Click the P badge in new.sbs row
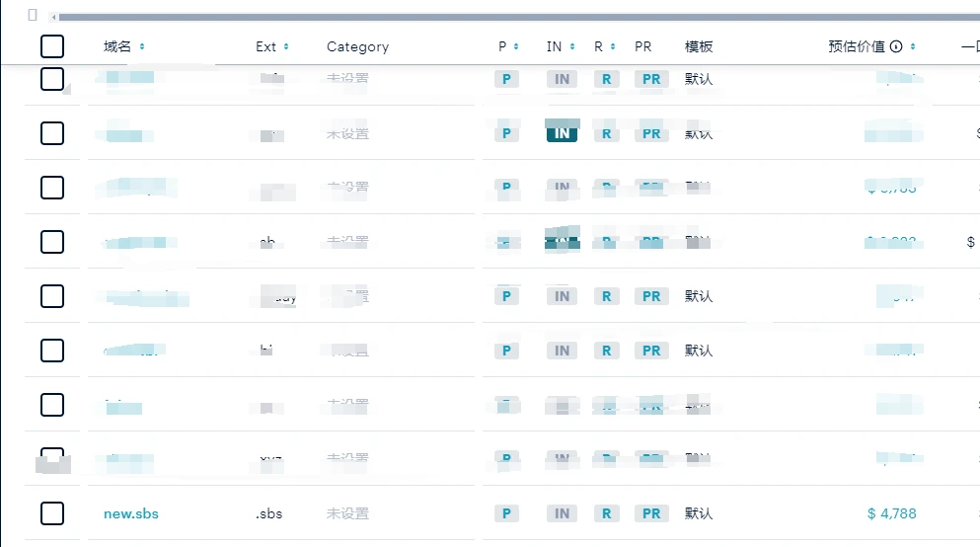Viewport: 980px width, 547px height. (506, 513)
